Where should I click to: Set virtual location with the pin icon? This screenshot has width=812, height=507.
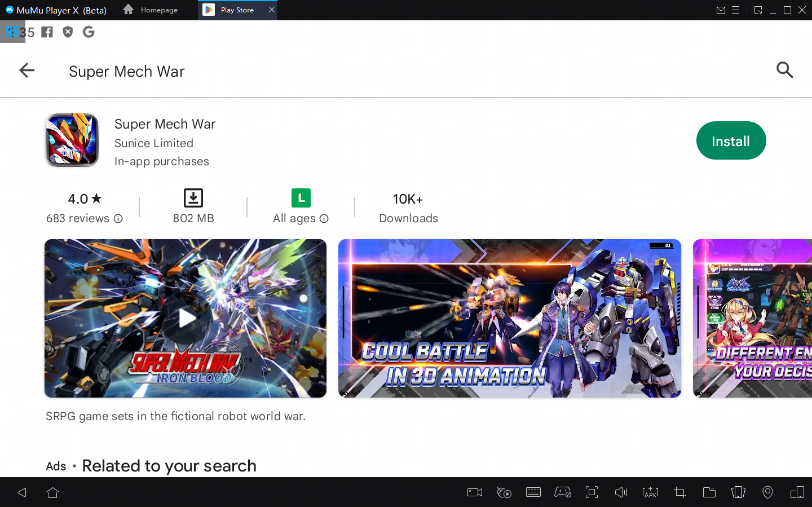(767, 492)
